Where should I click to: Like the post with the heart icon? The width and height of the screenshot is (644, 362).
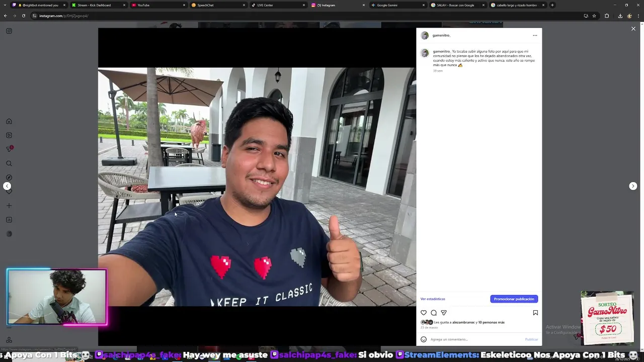(x=424, y=313)
